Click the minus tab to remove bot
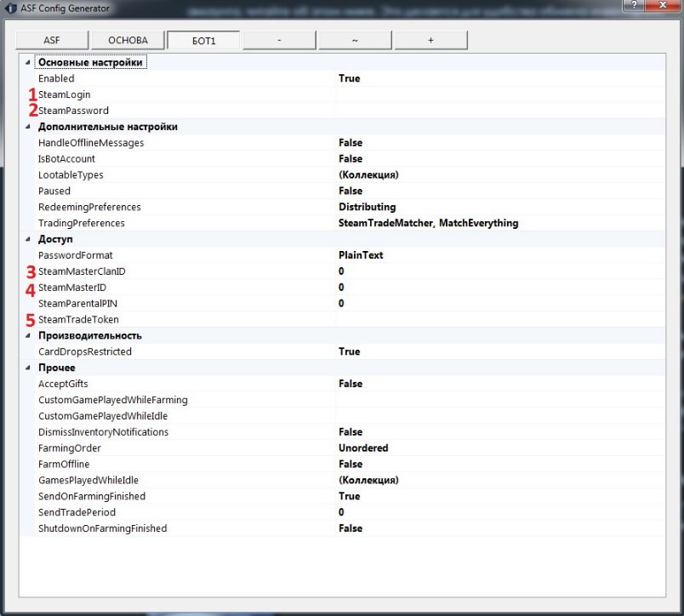 [x=279, y=40]
